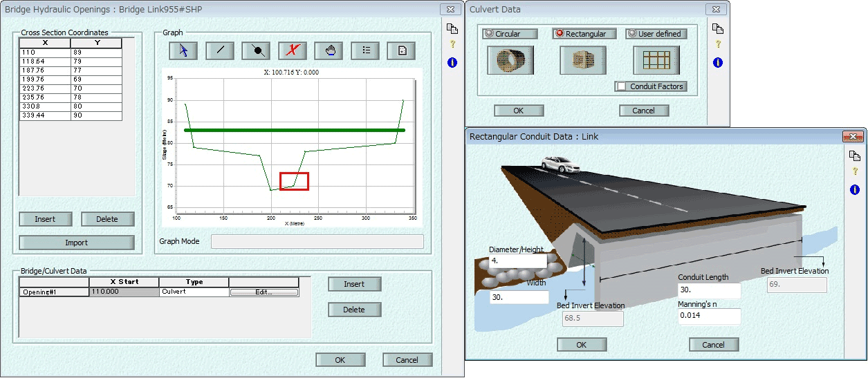Click copy icon in Culvert Data window
The height and width of the screenshot is (378, 868).
click(718, 28)
